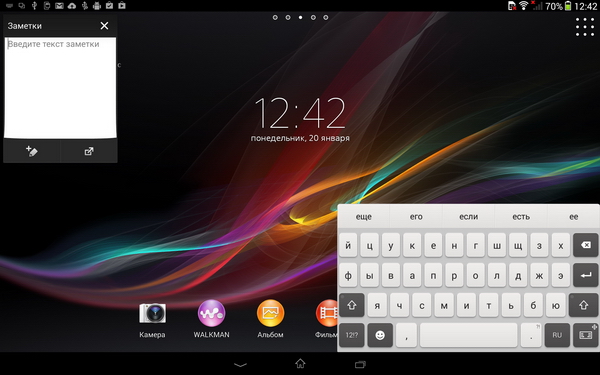Tap the Home navigation button
The height and width of the screenshot is (375, 600).
[x=300, y=363]
